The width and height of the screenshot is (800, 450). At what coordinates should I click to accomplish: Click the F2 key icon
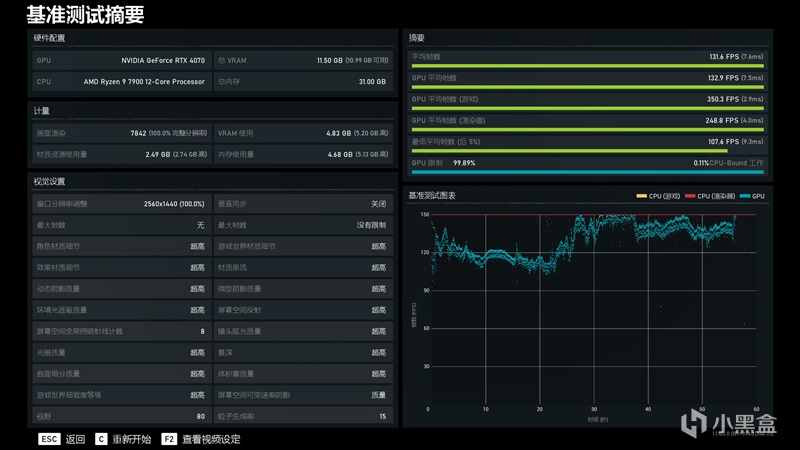[169, 439]
